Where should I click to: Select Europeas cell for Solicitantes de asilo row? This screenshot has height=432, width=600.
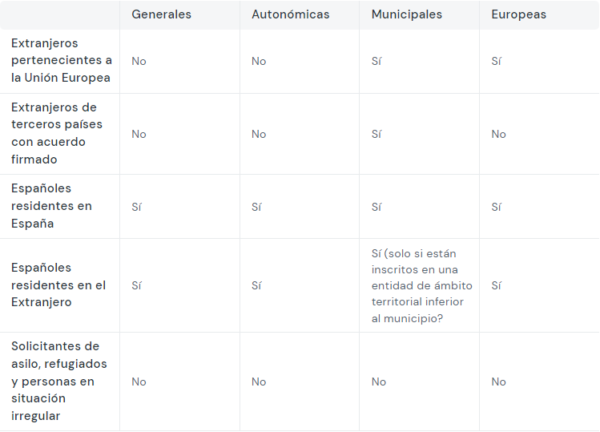coord(499,381)
